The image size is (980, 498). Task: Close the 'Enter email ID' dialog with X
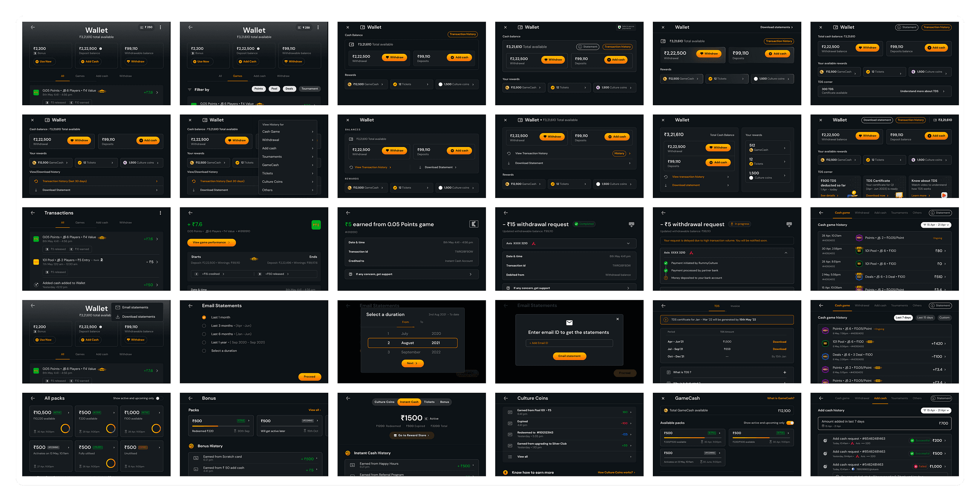click(617, 319)
